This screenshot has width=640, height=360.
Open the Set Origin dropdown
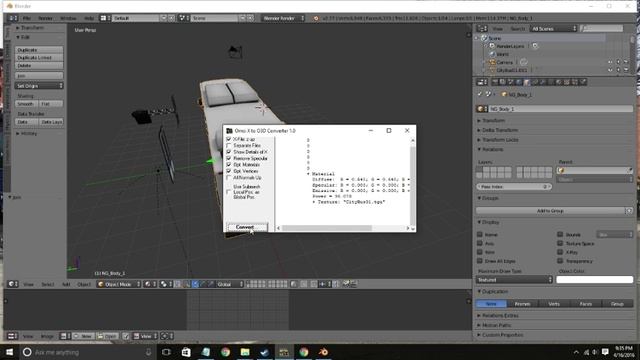[x=39, y=86]
